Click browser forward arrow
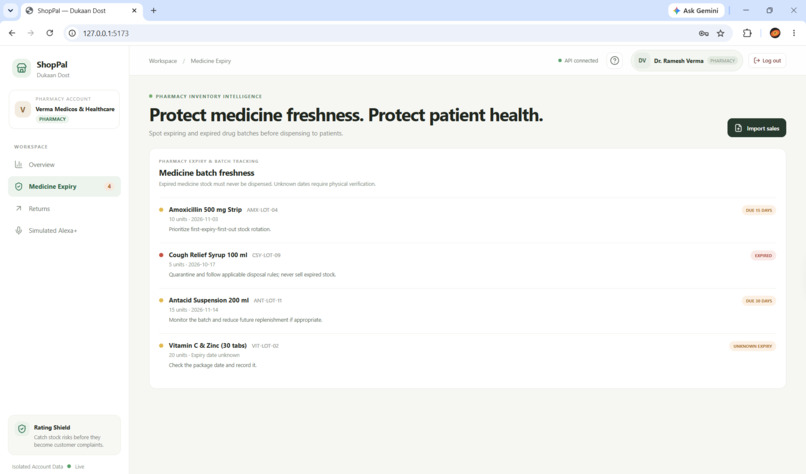 [31, 33]
